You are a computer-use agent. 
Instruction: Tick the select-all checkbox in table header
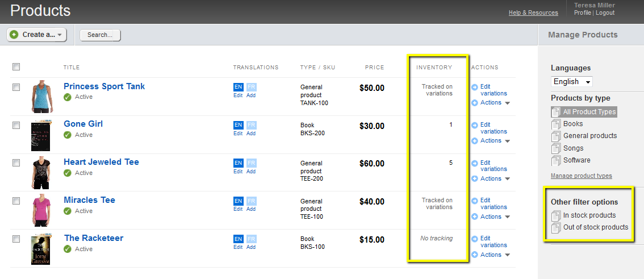(16, 67)
